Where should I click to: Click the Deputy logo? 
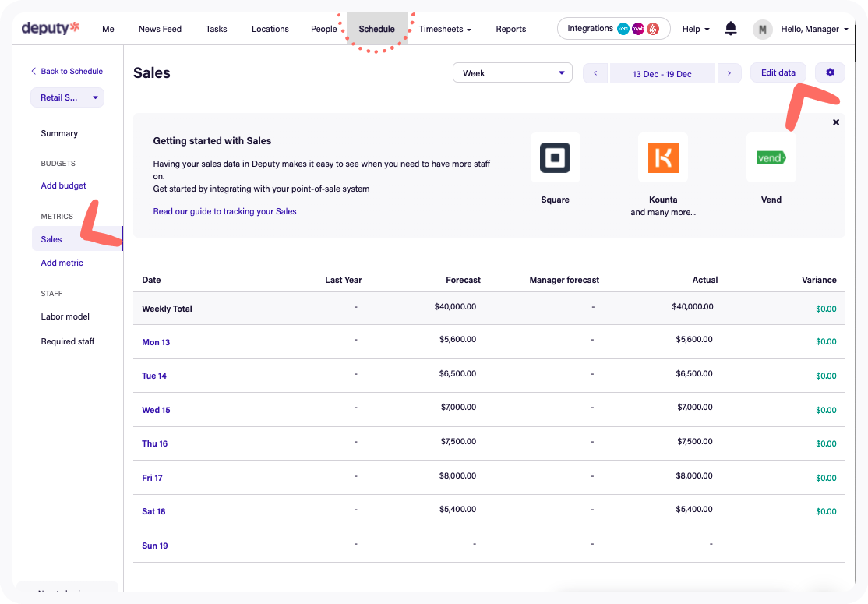point(51,29)
